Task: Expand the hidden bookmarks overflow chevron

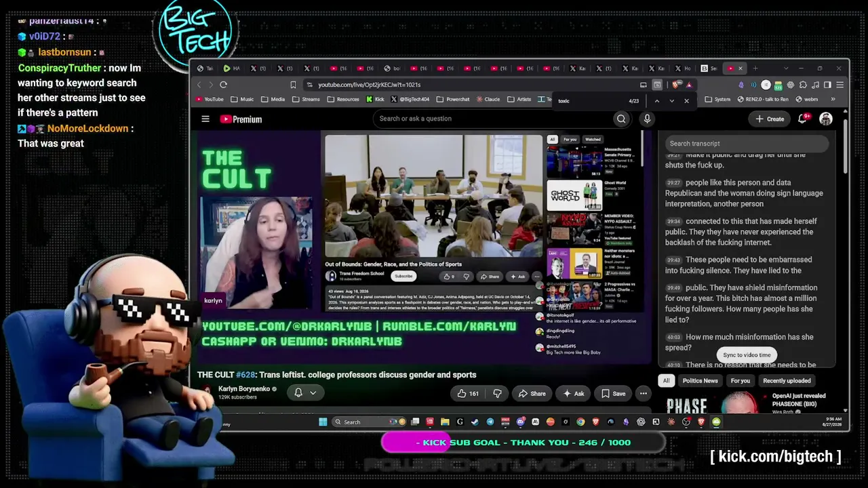Action: 833,100
